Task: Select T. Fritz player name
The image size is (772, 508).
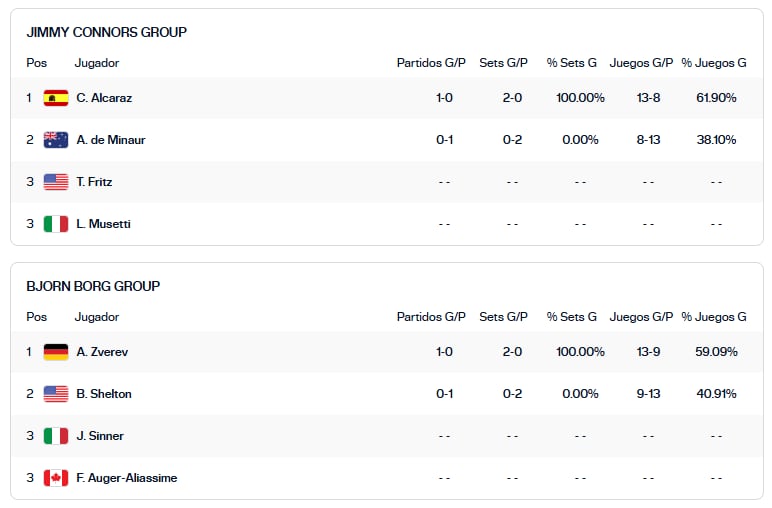Action: [x=94, y=182]
